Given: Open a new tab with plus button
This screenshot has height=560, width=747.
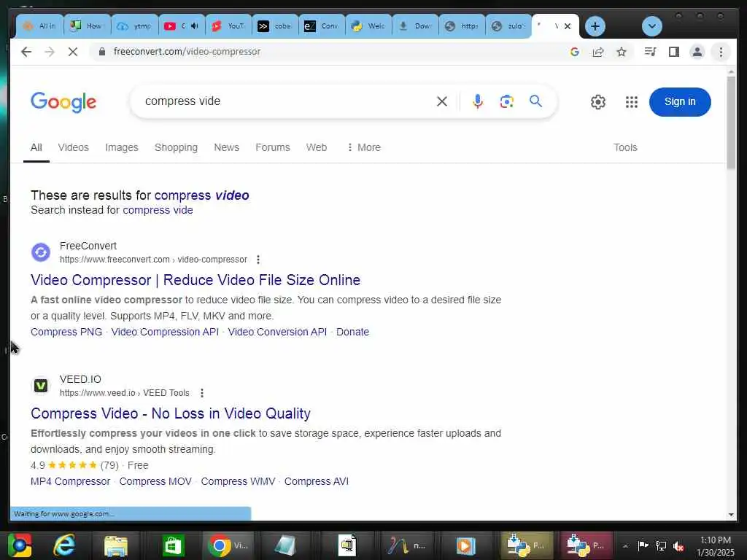Looking at the screenshot, I should tap(595, 26).
